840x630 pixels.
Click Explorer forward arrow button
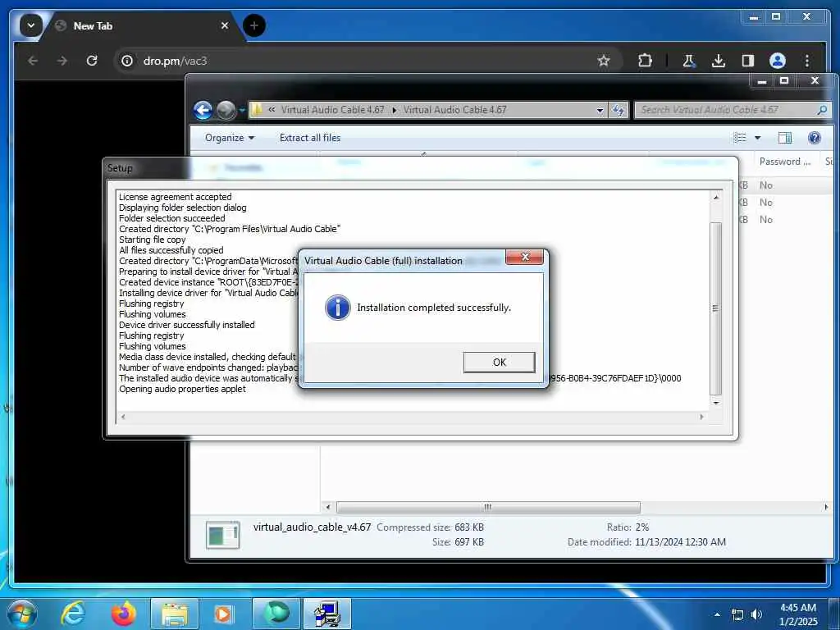click(226, 111)
